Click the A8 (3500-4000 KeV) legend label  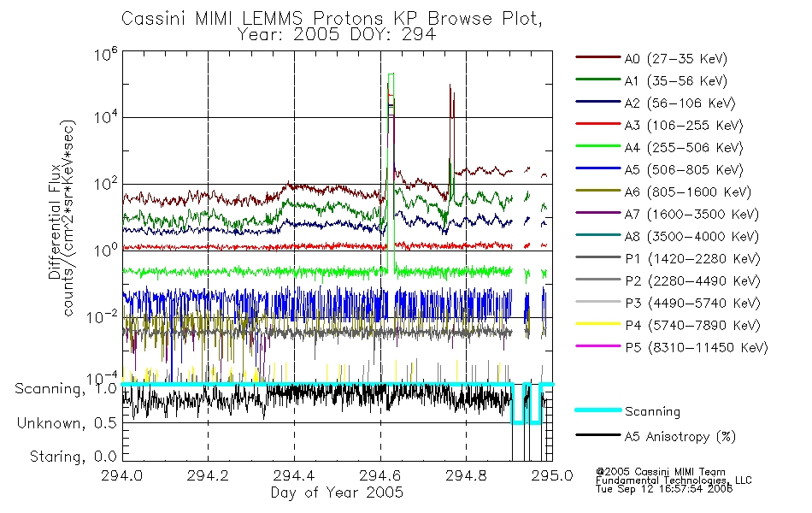691,237
